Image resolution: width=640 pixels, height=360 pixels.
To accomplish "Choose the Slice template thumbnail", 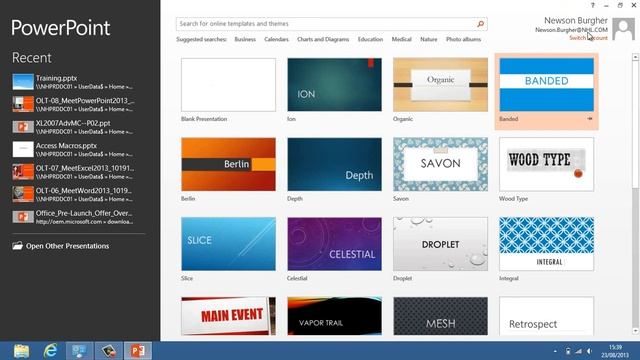I will pyautogui.click(x=228, y=244).
